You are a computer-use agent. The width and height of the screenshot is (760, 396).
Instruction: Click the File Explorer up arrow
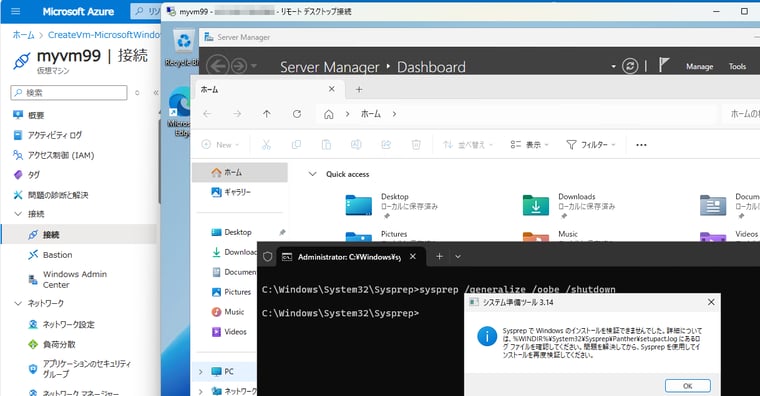267,114
